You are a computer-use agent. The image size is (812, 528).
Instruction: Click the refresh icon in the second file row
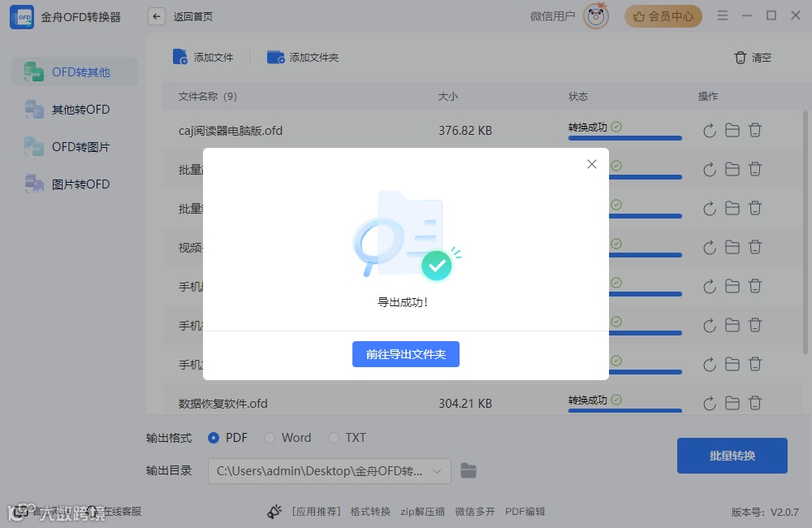tap(710, 170)
